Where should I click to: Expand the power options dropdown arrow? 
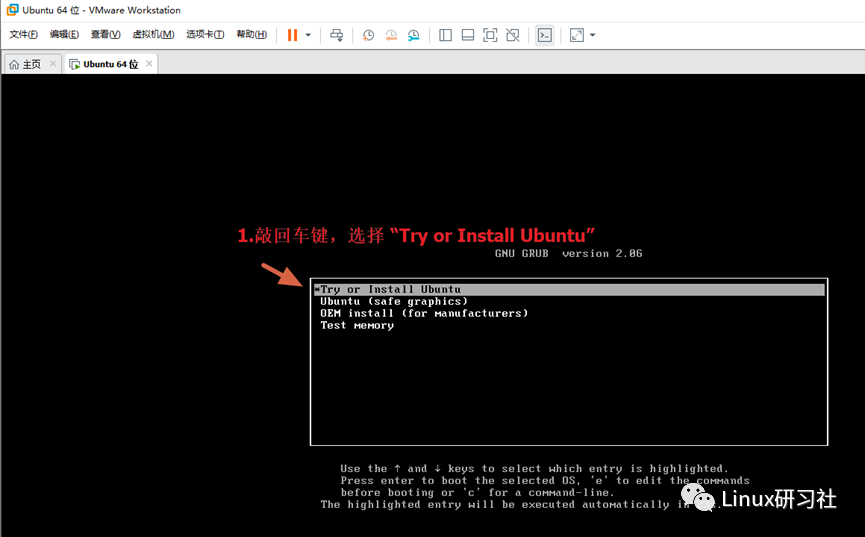pos(308,35)
